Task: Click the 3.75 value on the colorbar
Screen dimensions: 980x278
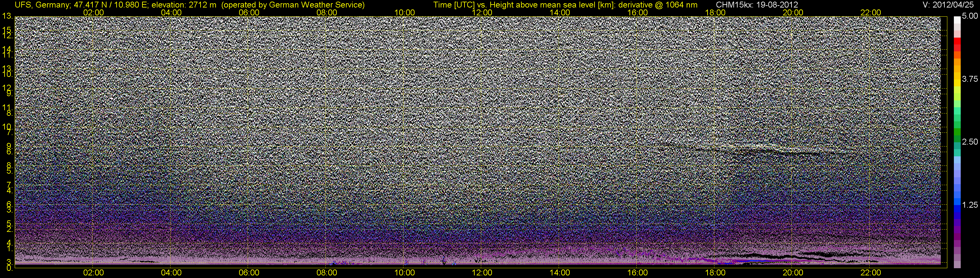Action: click(x=970, y=79)
